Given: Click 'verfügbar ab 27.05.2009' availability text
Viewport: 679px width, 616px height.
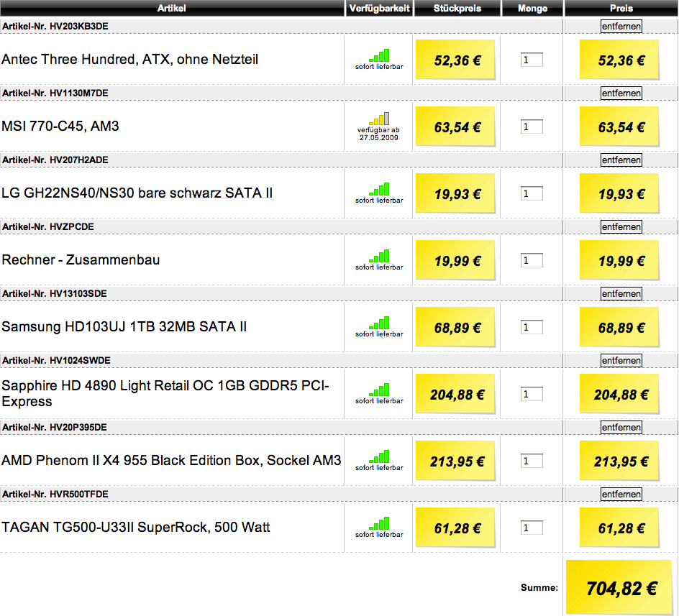Looking at the screenshot, I should 378,134.
